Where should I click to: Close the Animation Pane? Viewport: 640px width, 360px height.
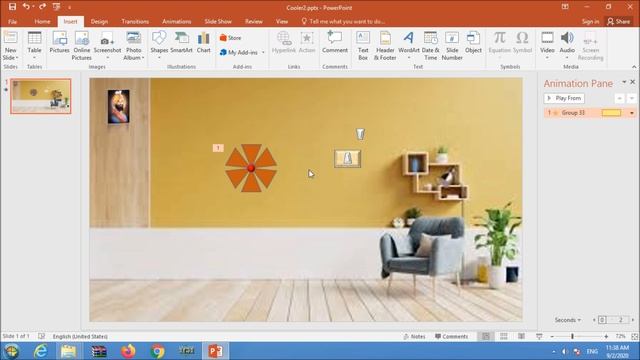pos(633,82)
